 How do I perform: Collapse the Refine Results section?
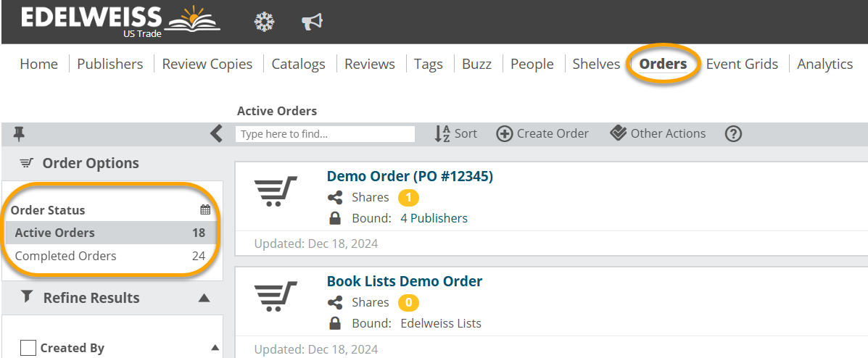[204, 298]
